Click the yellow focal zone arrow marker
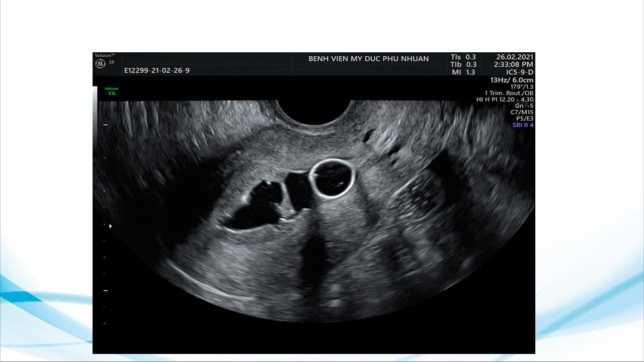Screen dimensions: 644x362 coord(111,226)
